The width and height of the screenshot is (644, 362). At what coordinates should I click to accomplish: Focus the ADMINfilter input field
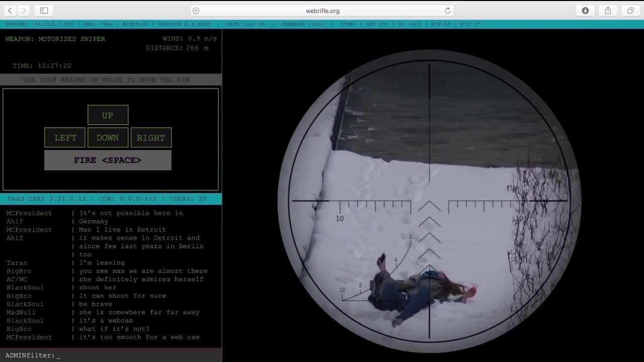[x=136, y=355]
